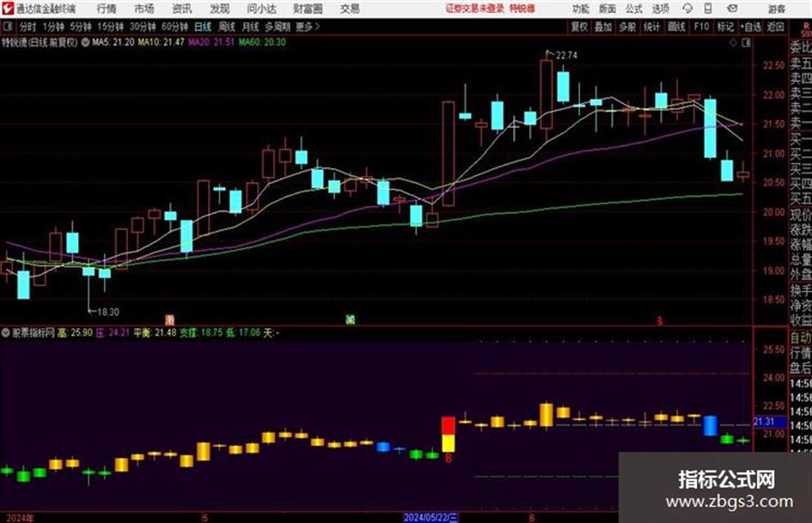This screenshot has width=812, height=523.
Task: Click the diamond icon above price axis
Action: pyautogui.click(x=733, y=43)
